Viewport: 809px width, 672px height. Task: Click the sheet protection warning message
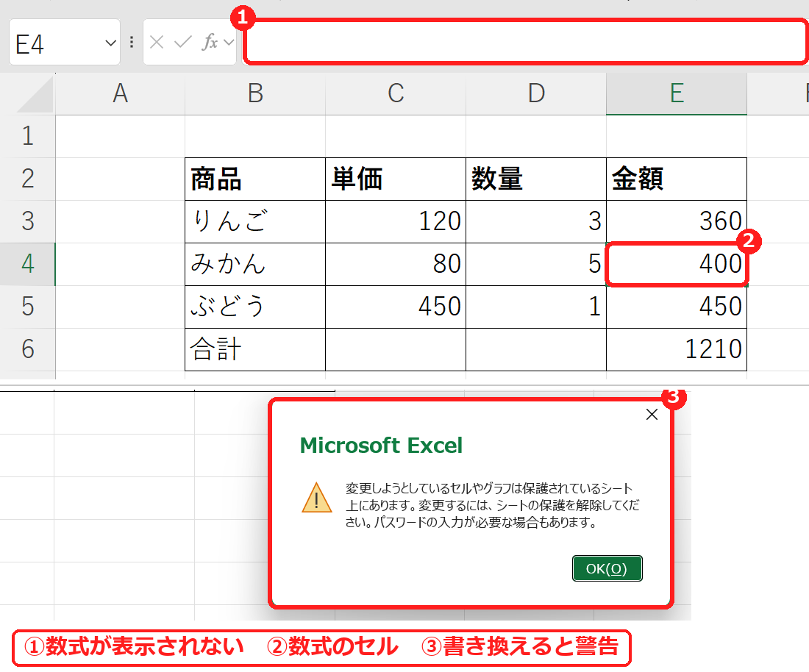pos(493,505)
